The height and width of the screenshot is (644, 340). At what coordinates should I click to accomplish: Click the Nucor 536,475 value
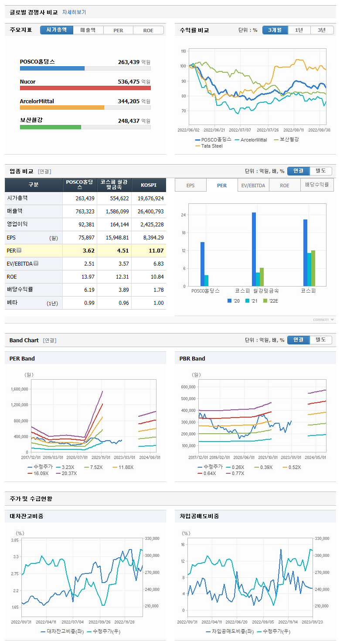pos(129,82)
